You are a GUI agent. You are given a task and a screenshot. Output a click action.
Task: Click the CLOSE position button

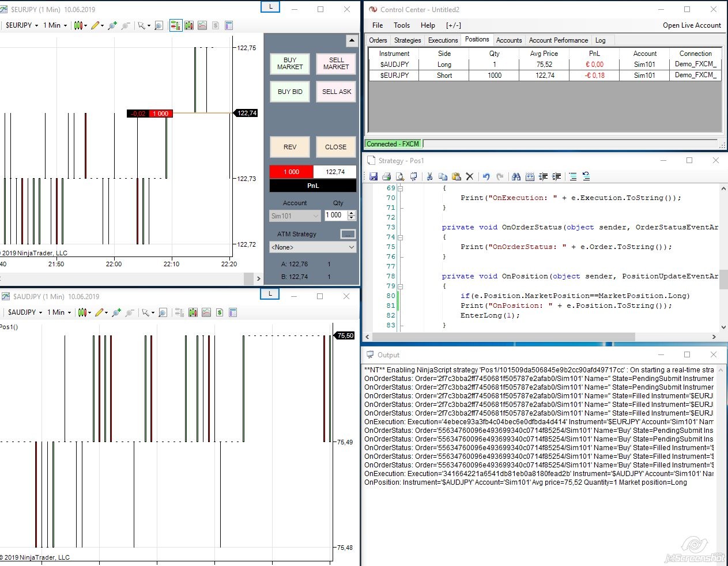coord(336,147)
